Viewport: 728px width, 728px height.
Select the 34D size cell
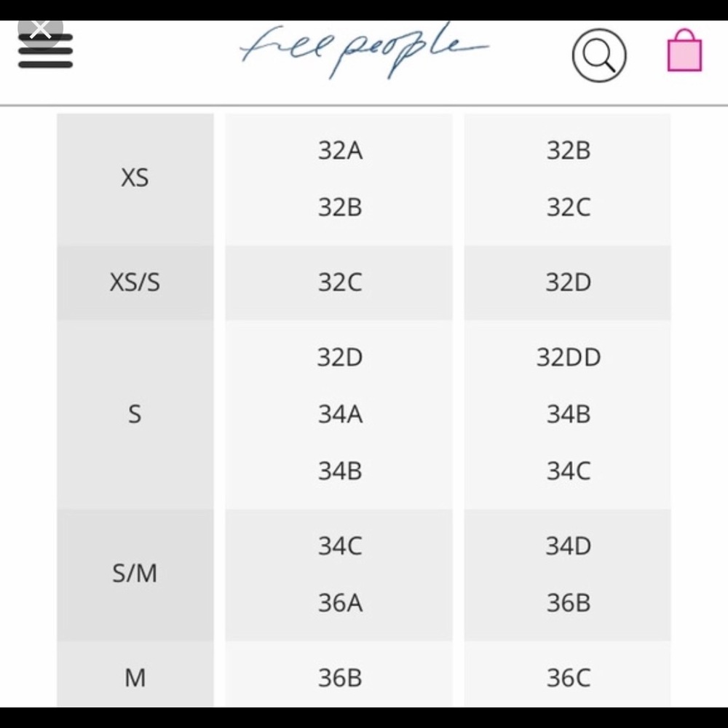569,546
